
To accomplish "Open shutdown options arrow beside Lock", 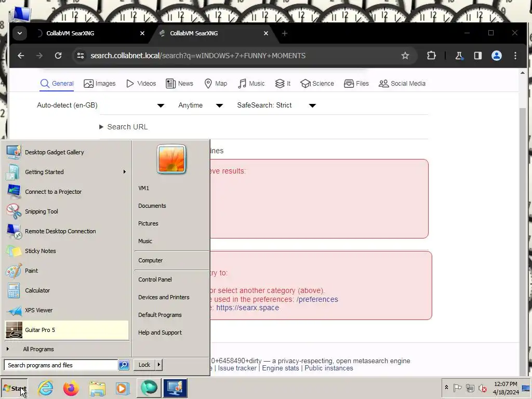I will (159, 365).
